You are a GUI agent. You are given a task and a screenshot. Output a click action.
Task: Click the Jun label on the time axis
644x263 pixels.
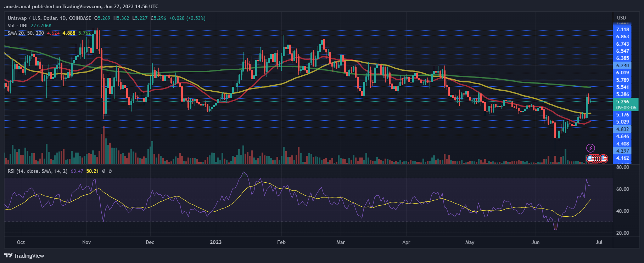(536, 242)
